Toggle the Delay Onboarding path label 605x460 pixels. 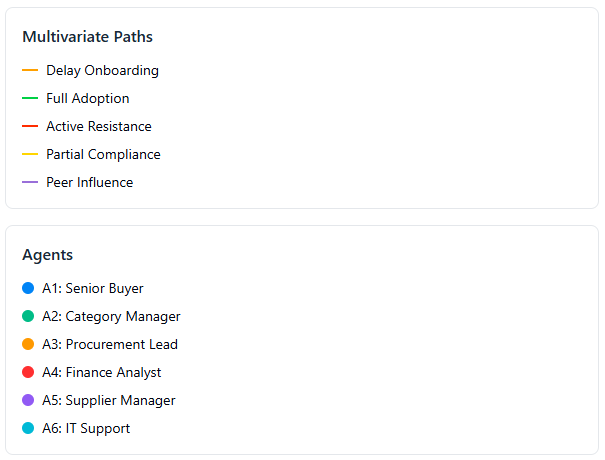click(x=102, y=71)
